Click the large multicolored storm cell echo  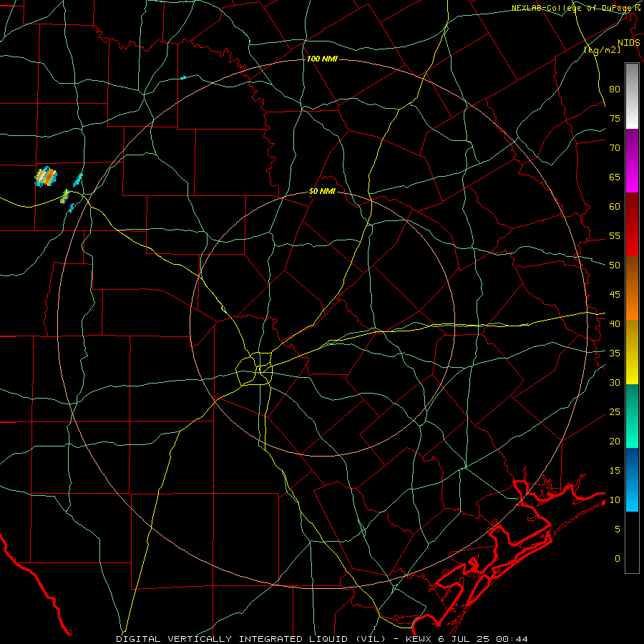(46, 177)
